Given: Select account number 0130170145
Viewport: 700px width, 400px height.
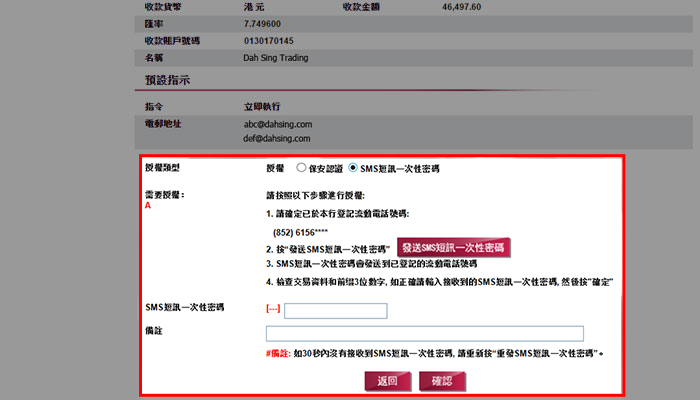Looking at the screenshot, I should pos(268,41).
